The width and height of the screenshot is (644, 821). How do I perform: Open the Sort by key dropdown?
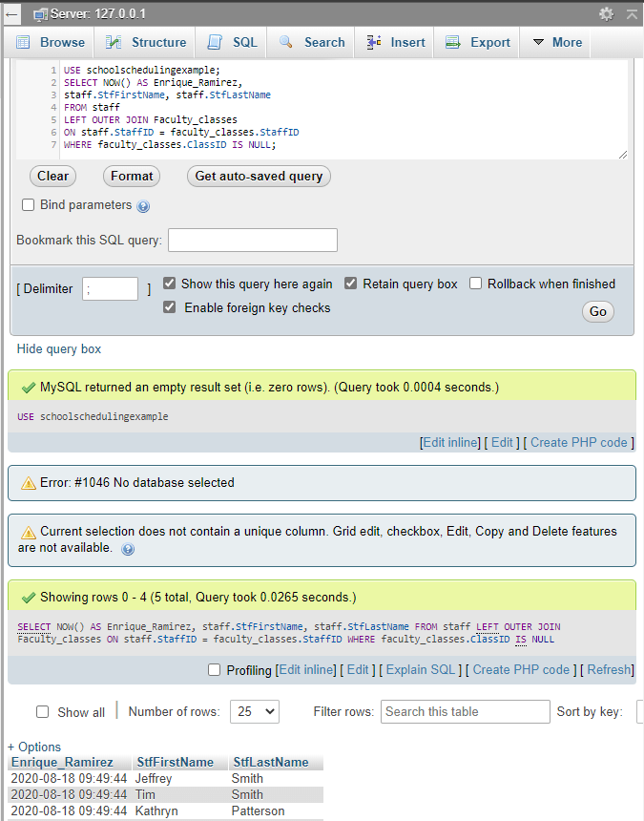tap(640, 711)
